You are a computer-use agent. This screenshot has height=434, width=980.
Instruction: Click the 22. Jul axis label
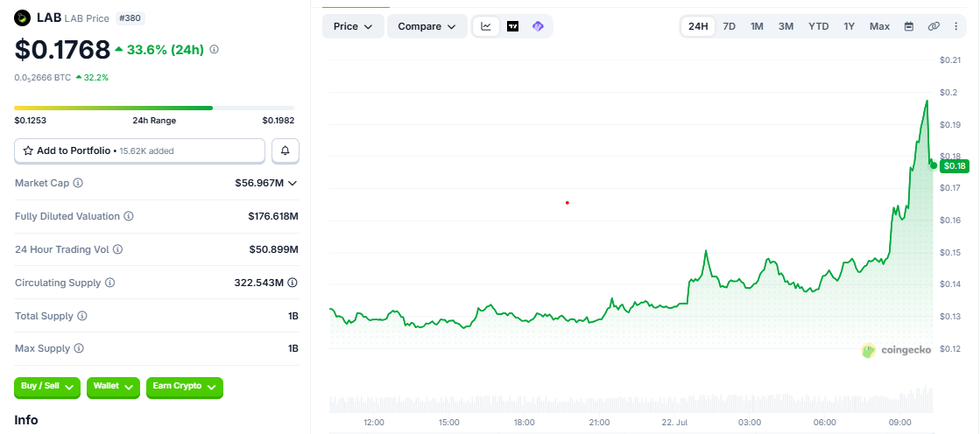click(673, 423)
